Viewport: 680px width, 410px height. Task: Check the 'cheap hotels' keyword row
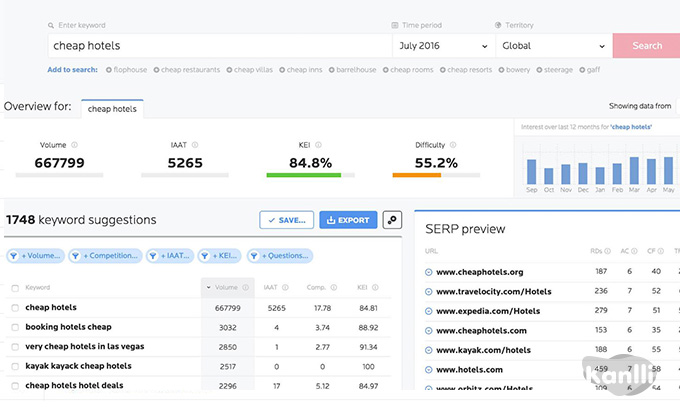pyautogui.click(x=15, y=308)
